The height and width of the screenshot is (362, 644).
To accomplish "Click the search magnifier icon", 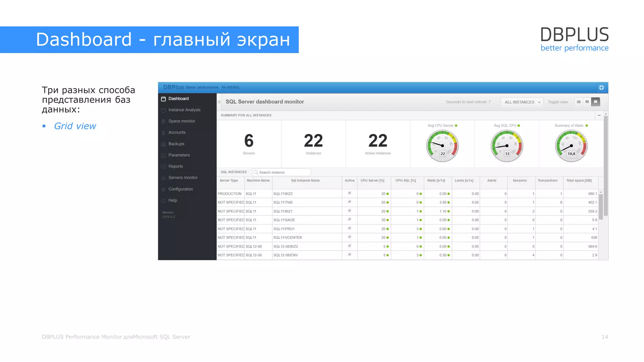I will click(x=256, y=172).
